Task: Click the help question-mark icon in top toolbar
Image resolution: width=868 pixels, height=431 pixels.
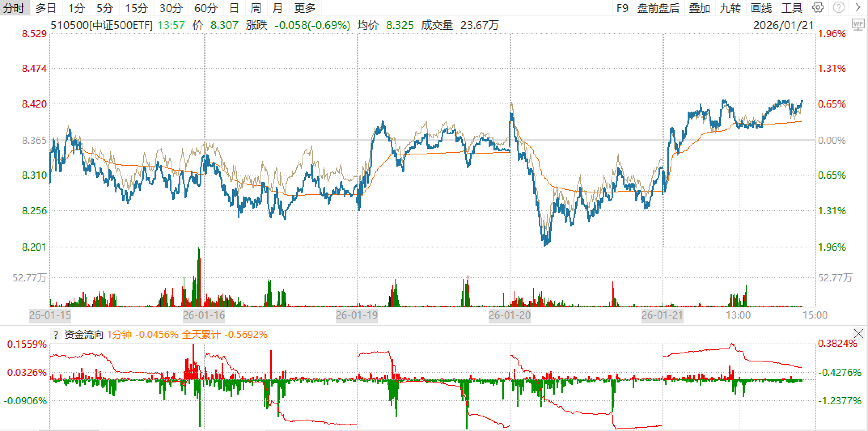Action: click(x=838, y=8)
